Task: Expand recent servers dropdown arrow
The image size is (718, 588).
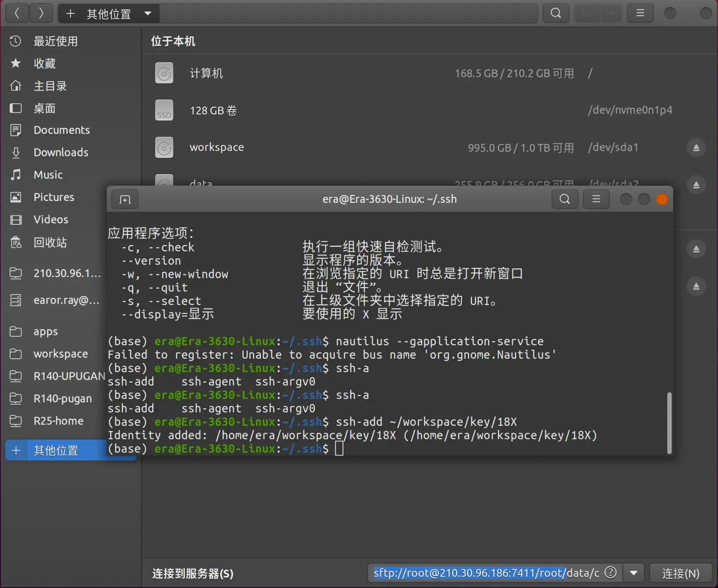Action: click(x=634, y=573)
